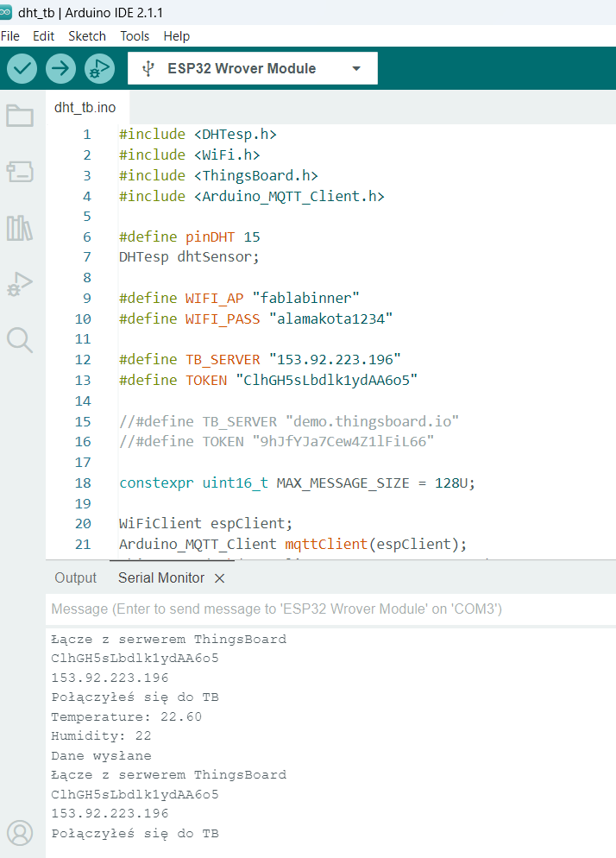
Task: Open the Help menu
Action: 176,36
